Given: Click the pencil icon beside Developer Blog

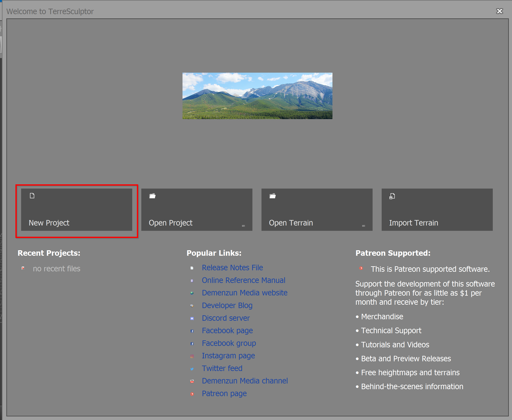Looking at the screenshot, I should (x=192, y=306).
